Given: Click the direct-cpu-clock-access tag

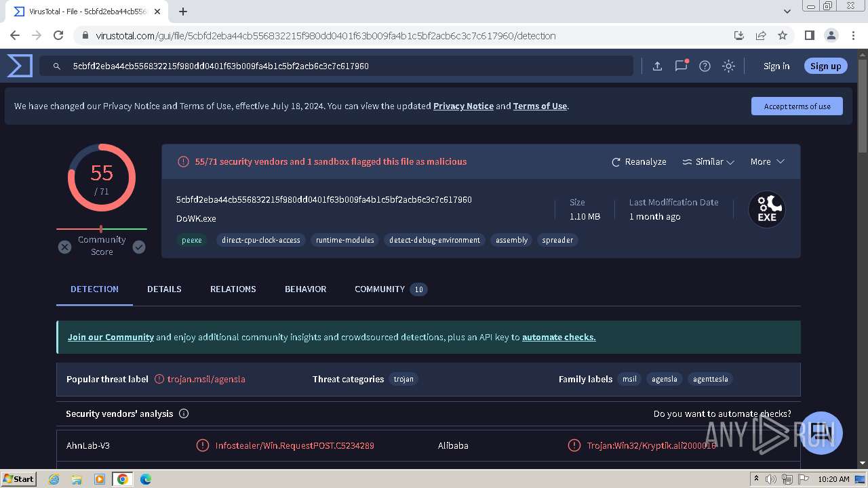Looking at the screenshot, I should pyautogui.click(x=260, y=240).
